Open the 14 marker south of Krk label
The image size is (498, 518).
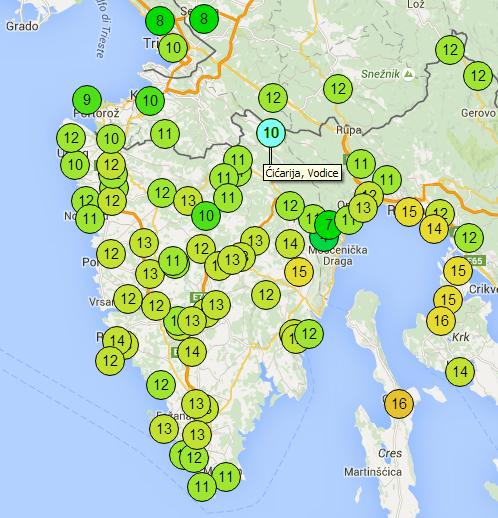(x=460, y=372)
